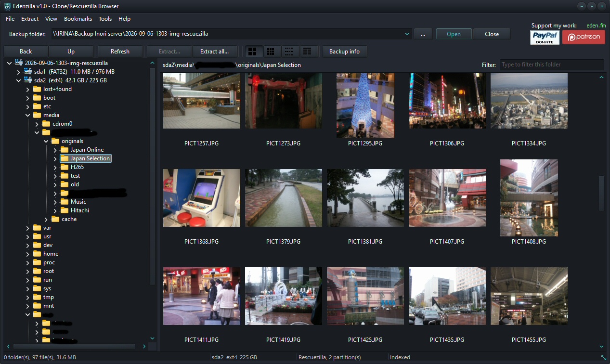Click the thumbnail pane vertical scrollbar handle
The width and height of the screenshot is (610, 364).
(x=601, y=193)
